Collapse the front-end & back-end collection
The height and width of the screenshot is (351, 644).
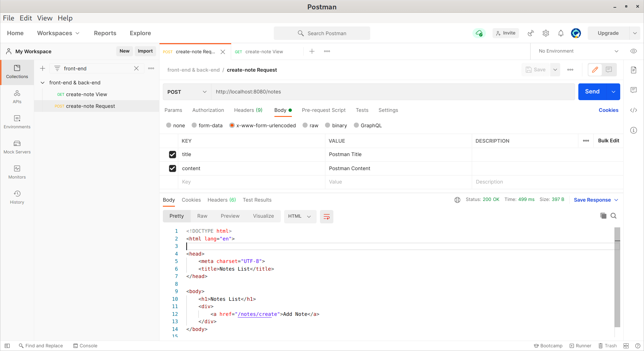pyautogui.click(x=43, y=83)
